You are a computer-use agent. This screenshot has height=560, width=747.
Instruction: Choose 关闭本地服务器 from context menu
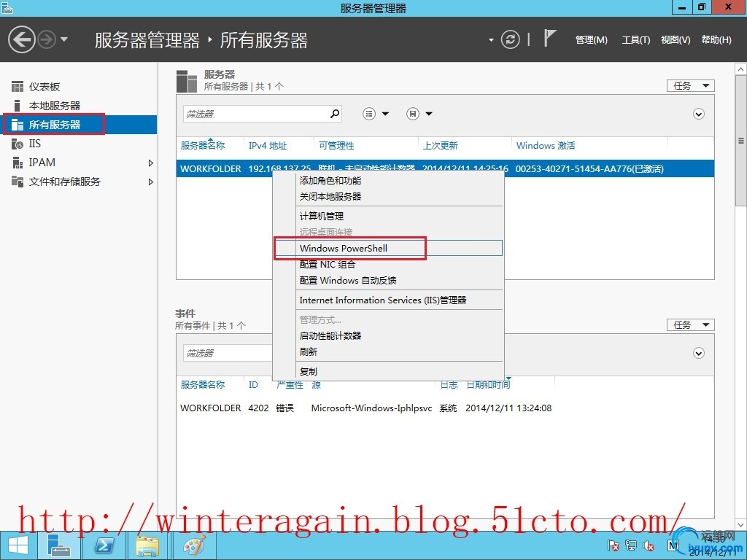[x=330, y=197]
